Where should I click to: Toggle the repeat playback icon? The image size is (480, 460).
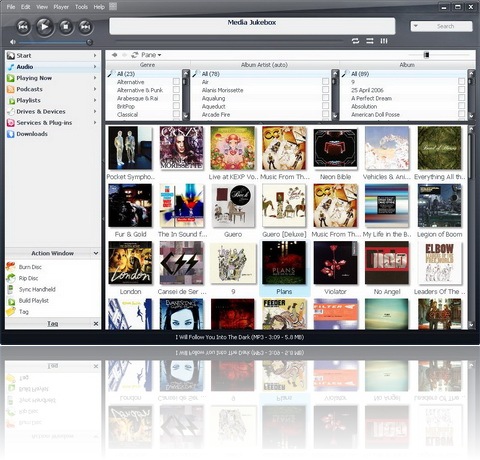click(355, 41)
